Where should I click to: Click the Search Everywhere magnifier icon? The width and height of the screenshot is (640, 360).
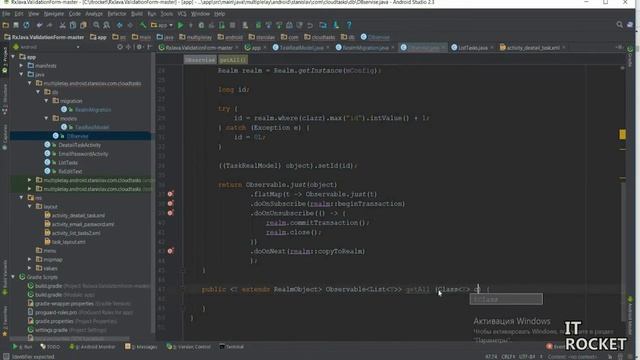click(620, 25)
